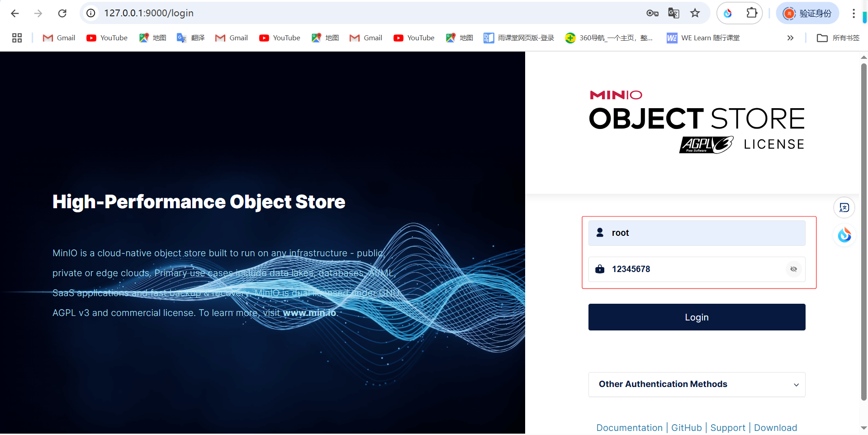Click the user icon in username field
This screenshot has width=868, height=435.
(x=600, y=233)
